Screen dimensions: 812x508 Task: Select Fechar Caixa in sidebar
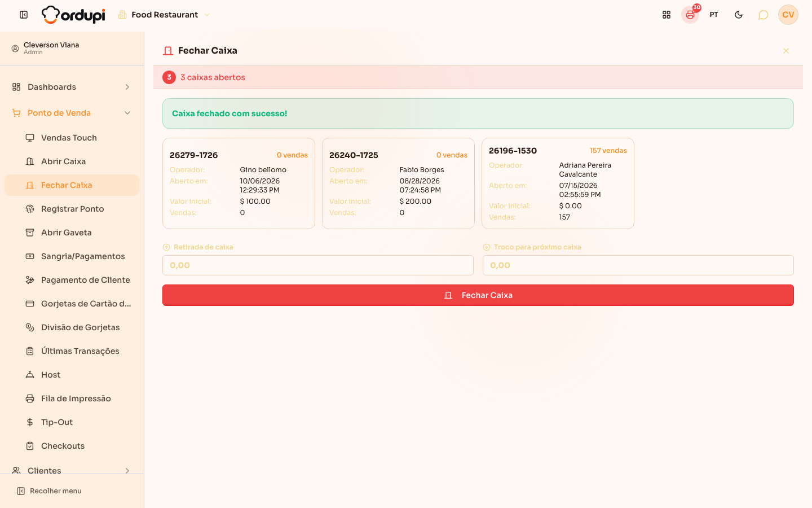point(72,185)
